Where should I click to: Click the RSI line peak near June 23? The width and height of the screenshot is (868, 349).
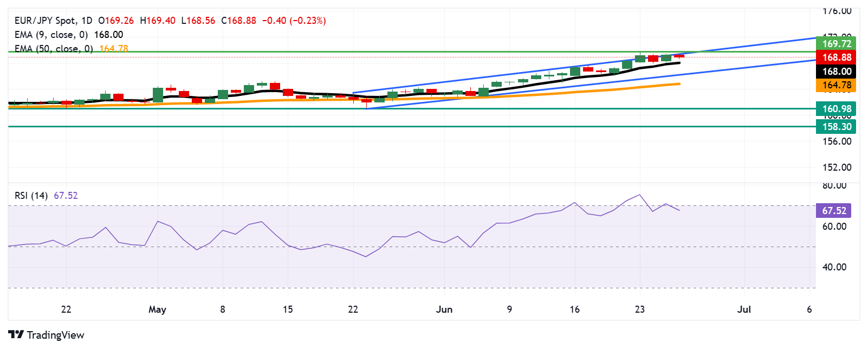tap(640, 195)
